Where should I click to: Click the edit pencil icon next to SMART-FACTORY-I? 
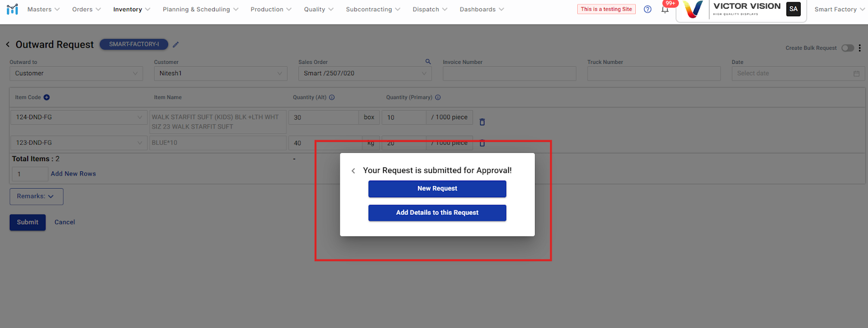(x=176, y=44)
